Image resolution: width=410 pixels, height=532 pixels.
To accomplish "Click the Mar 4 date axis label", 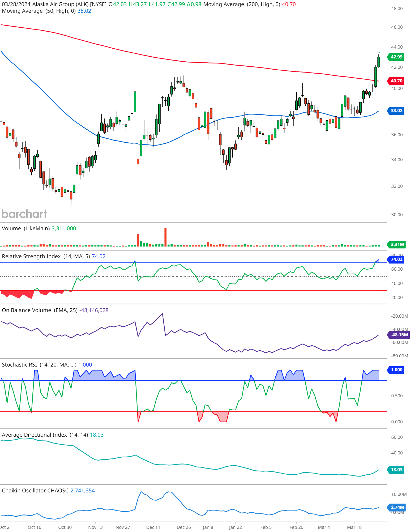I will point(324,527).
